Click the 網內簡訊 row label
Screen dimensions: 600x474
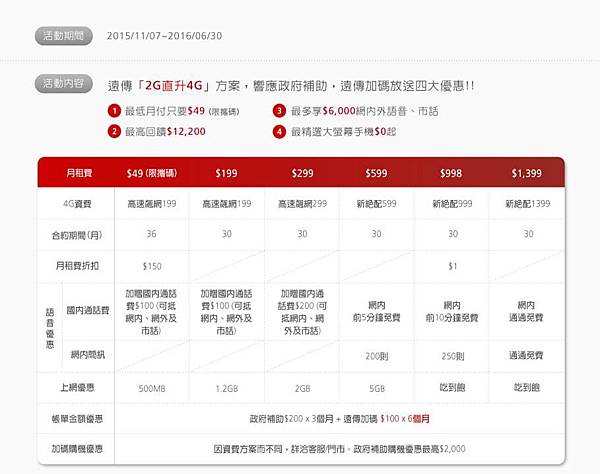[88, 355]
